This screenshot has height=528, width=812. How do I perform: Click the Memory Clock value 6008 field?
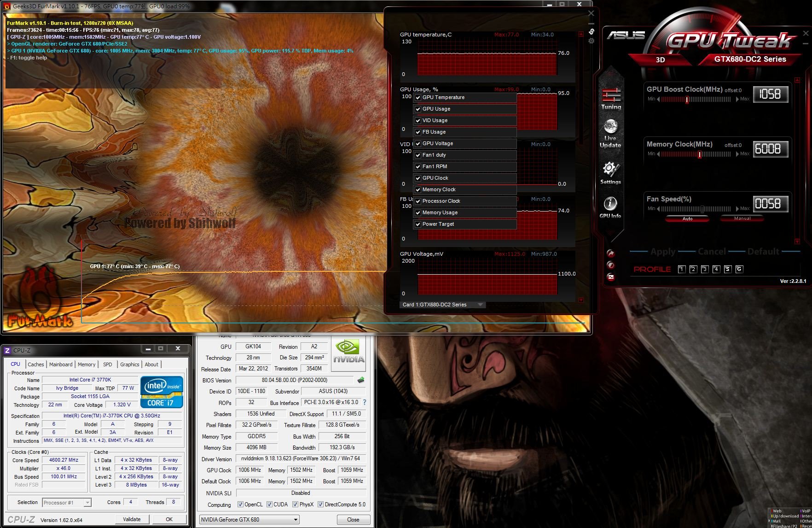(x=770, y=149)
